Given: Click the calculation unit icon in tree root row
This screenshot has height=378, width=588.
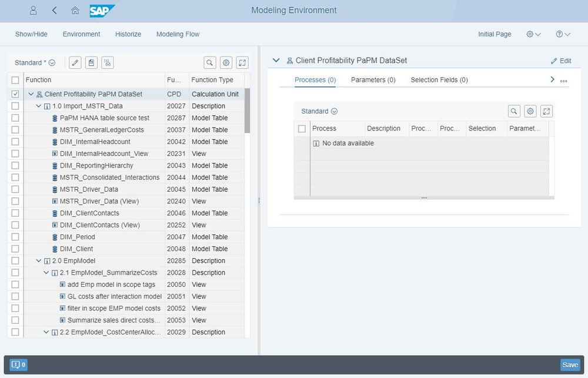Looking at the screenshot, I should (39, 94).
